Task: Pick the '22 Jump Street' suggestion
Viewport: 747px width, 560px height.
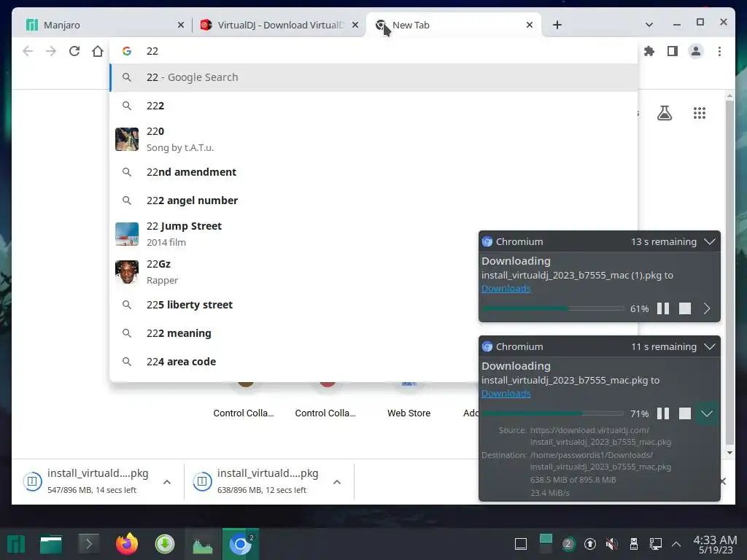Action: click(x=373, y=234)
